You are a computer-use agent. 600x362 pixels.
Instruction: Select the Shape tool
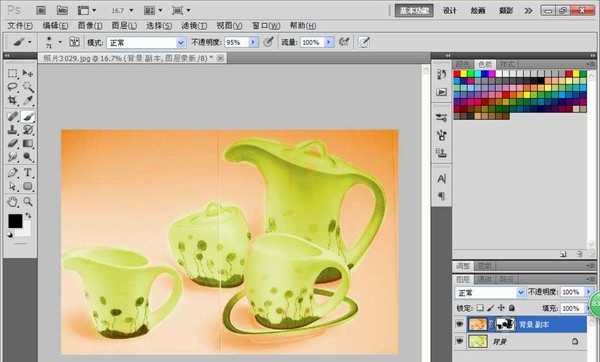coord(28,186)
